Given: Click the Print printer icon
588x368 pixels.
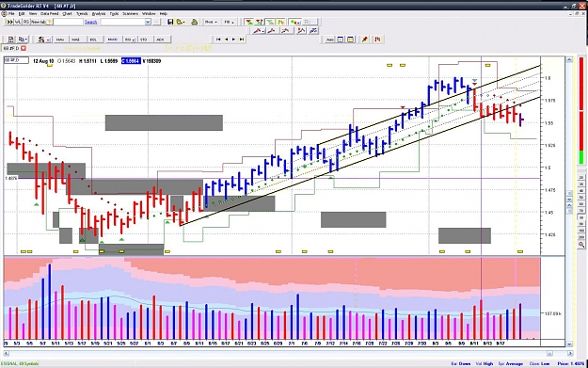Looking at the screenshot, I should [x=194, y=23].
